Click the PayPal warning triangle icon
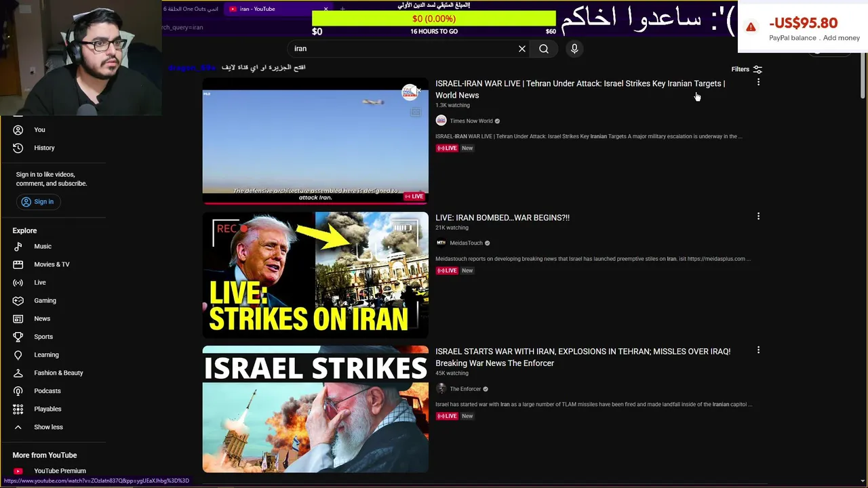The width and height of the screenshot is (868, 488). (x=751, y=27)
